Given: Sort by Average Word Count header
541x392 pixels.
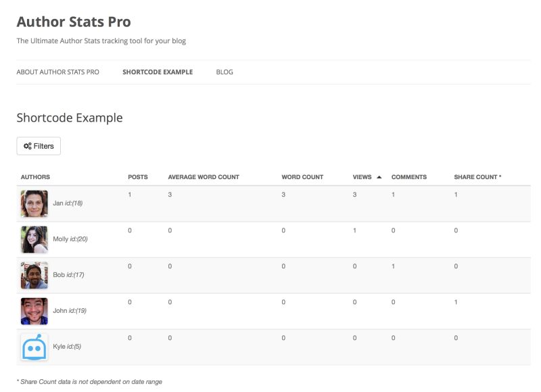Looking at the screenshot, I should 204,177.
